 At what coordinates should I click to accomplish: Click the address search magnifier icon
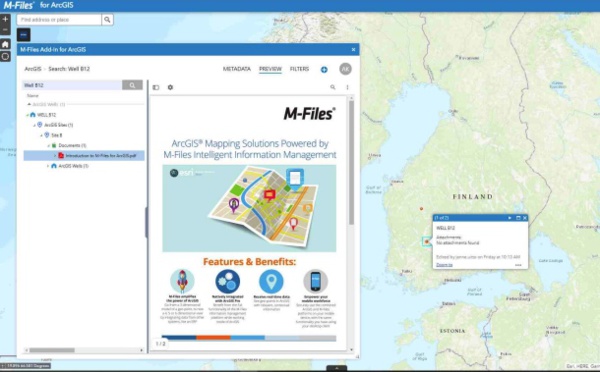[107, 20]
